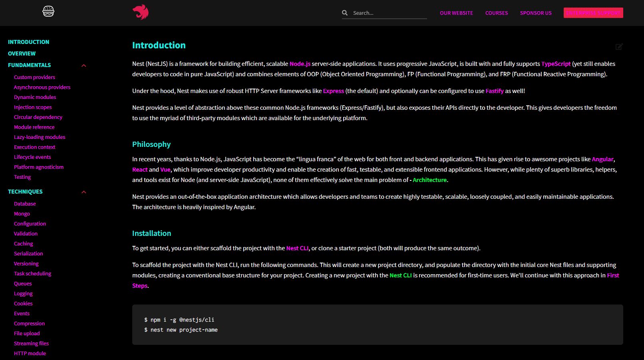This screenshot has height=360, width=644.
Task: Open Compression technique page
Action: point(29,323)
